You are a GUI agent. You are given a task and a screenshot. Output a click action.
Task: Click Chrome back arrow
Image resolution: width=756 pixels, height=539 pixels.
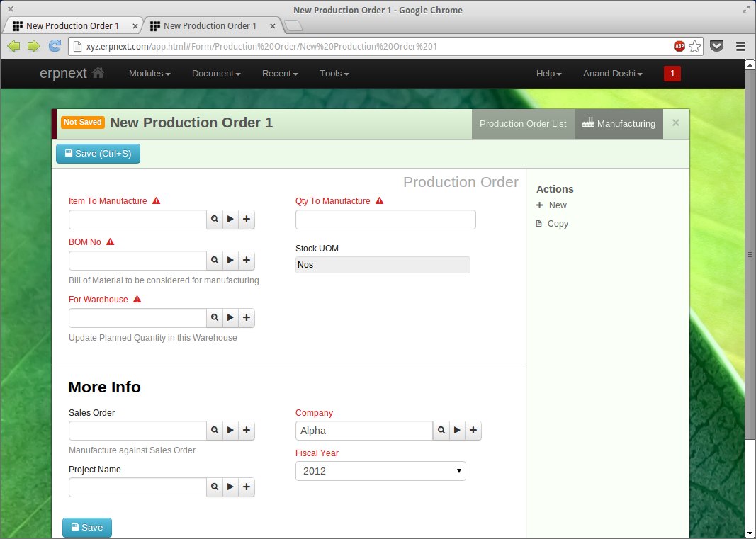(14, 46)
